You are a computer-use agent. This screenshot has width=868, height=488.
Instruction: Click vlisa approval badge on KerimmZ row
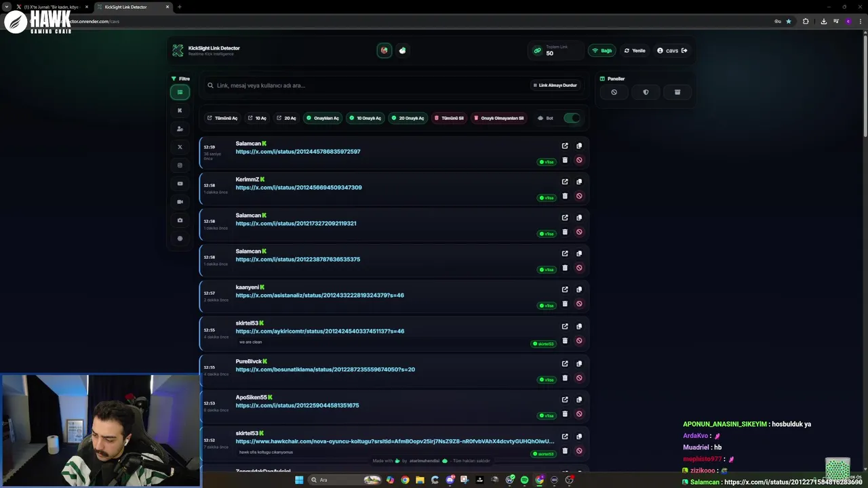(x=547, y=198)
